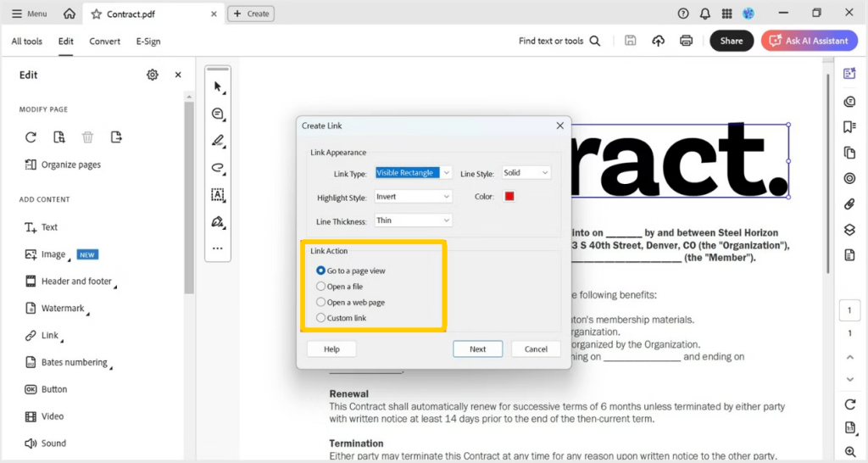Click the red link Color swatch
The image size is (868, 463).
pyautogui.click(x=509, y=196)
